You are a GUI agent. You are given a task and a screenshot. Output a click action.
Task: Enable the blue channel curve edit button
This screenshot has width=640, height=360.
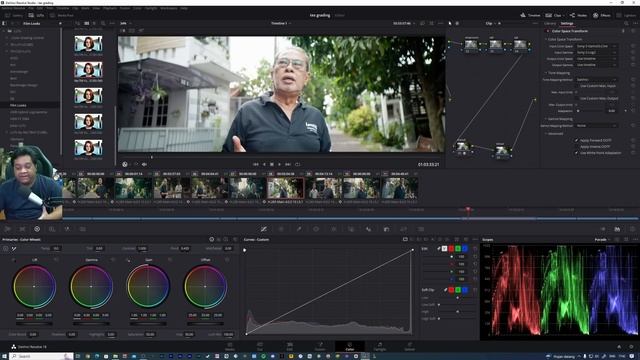[x=465, y=249]
